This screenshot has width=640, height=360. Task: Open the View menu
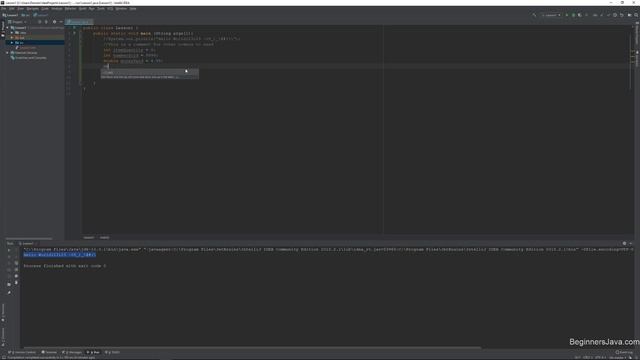tap(20, 9)
